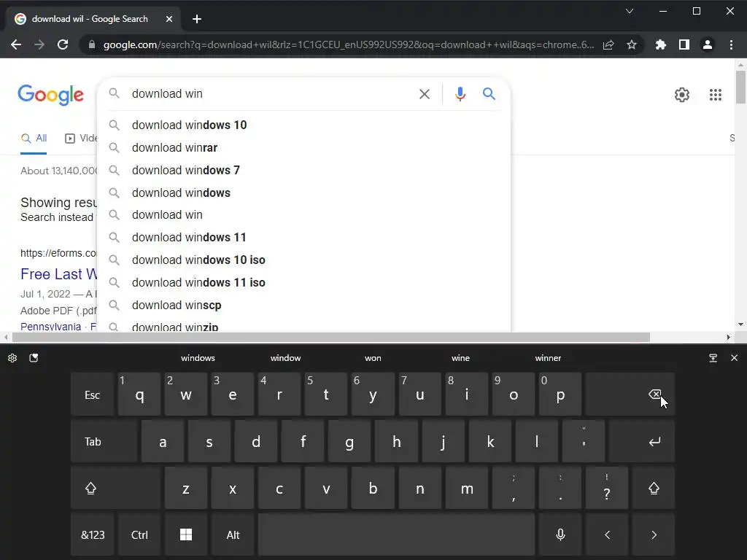Tap the "p" key
747x560 pixels.
tap(560, 394)
